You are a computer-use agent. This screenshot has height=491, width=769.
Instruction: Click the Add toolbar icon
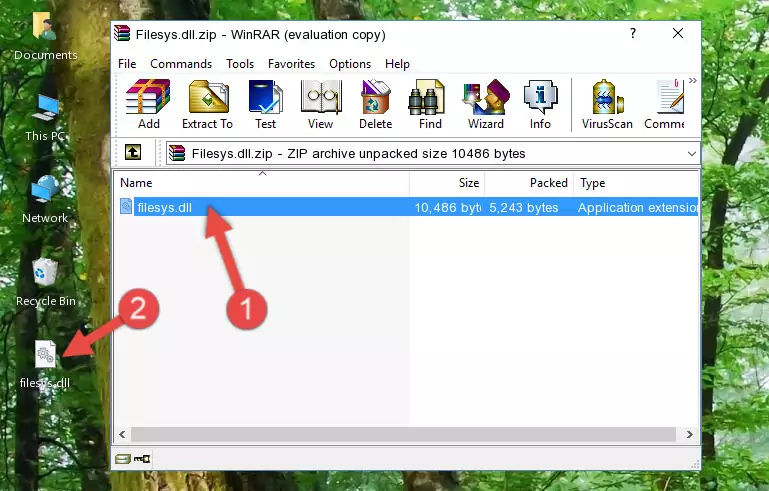[148, 104]
